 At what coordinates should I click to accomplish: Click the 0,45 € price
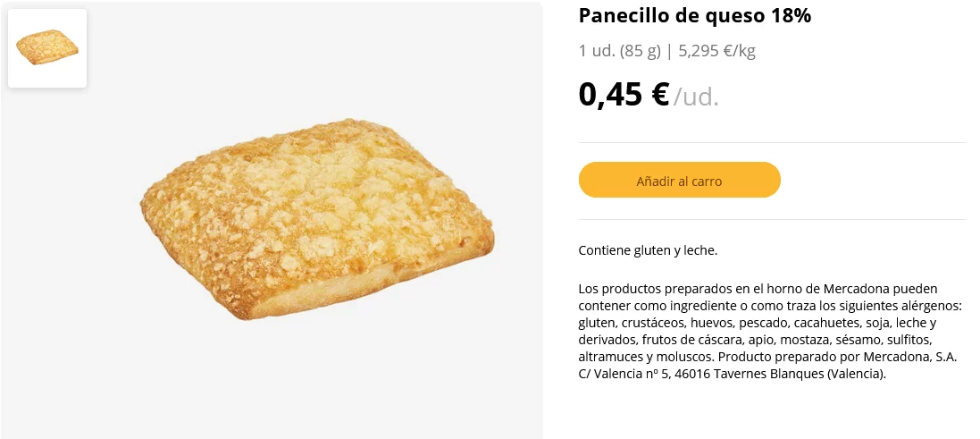click(624, 94)
